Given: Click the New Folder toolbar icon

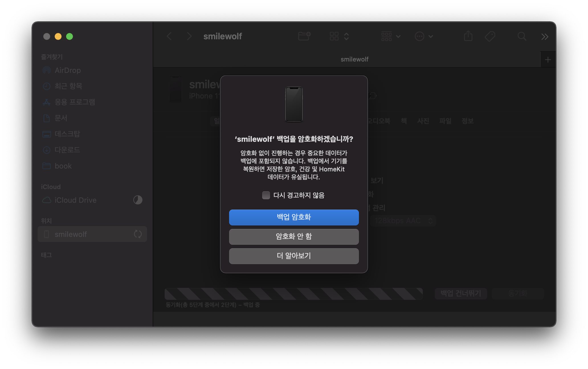Looking at the screenshot, I should pos(304,36).
